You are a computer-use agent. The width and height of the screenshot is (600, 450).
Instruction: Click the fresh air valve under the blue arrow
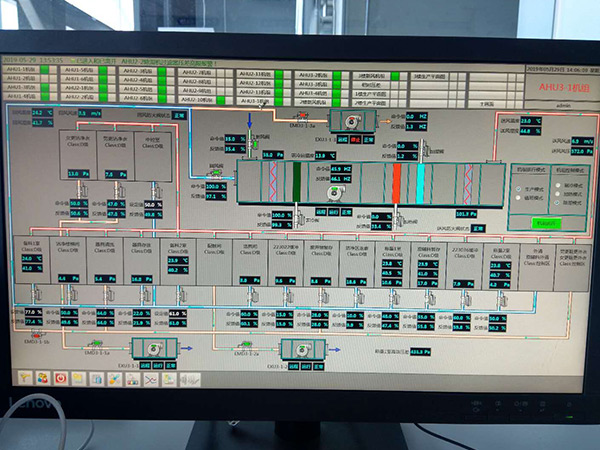251,142
